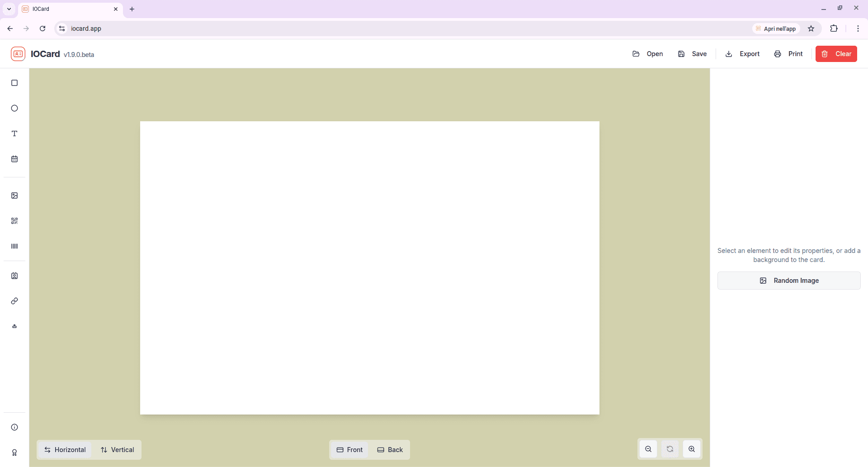Insert a date element with calendar icon
868x467 pixels.
click(x=14, y=159)
